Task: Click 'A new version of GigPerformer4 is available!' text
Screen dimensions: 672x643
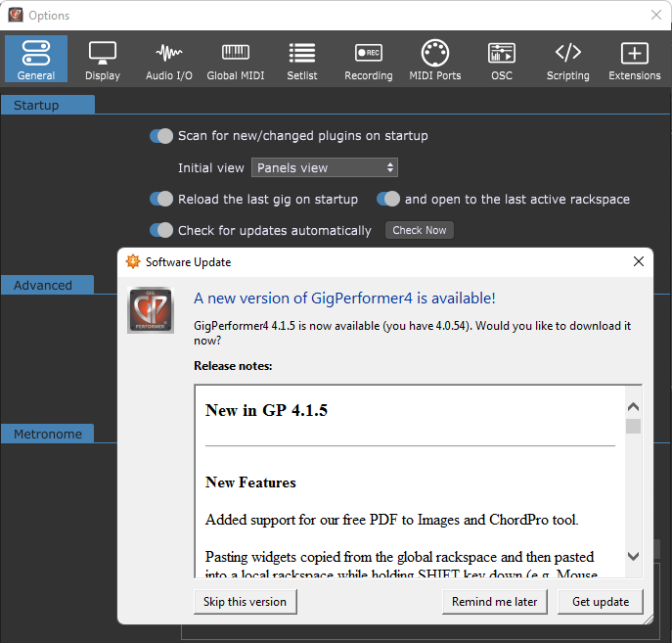Action: pyautogui.click(x=344, y=298)
